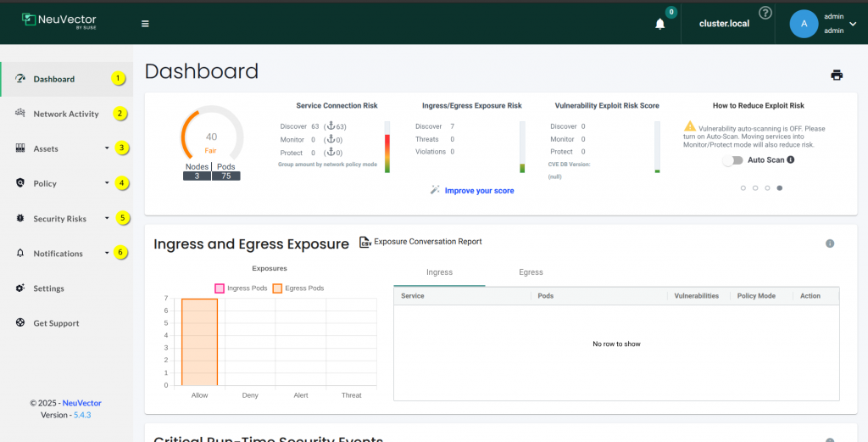Open Network Activity in the sidebar
The width and height of the screenshot is (868, 442).
[66, 114]
